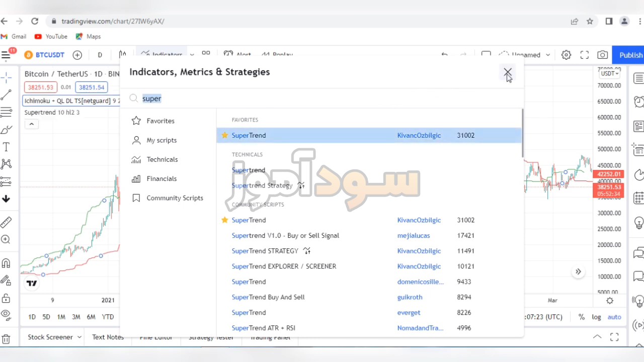Add SuperTrend STRATEGY community script
This screenshot has width=644, height=362.
pos(265,251)
